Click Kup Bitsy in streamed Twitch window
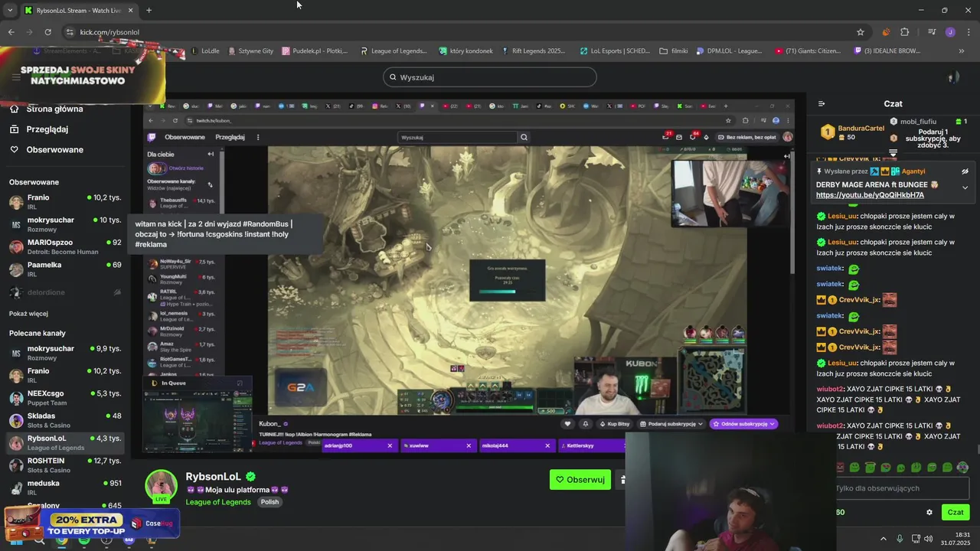 [615, 424]
